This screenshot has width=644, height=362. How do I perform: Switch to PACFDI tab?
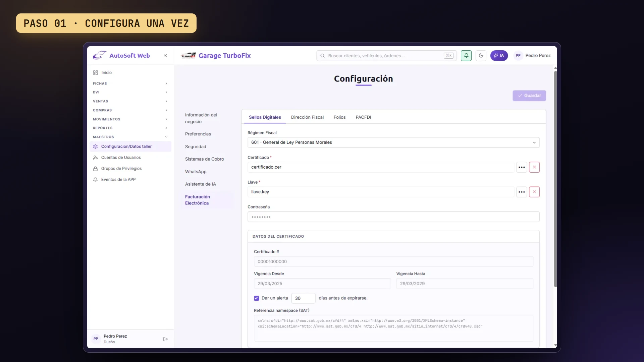click(363, 117)
